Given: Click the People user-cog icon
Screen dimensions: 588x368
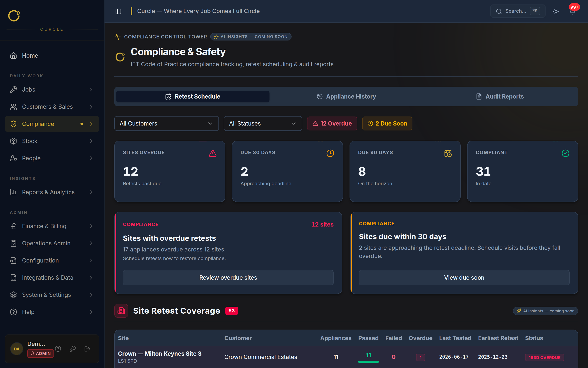Looking at the screenshot, I should pyautogui.click(x=13, y=158).
